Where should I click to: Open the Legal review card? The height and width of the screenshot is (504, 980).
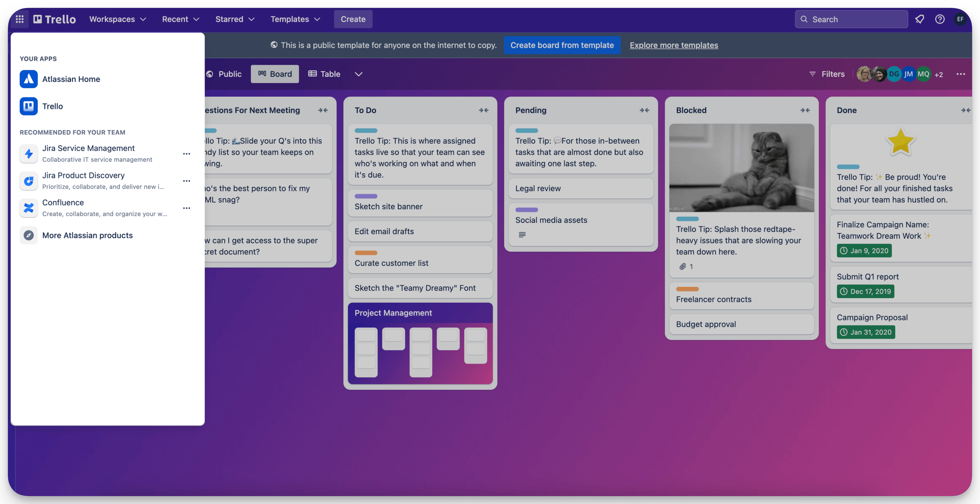click(x=580, y=188)
